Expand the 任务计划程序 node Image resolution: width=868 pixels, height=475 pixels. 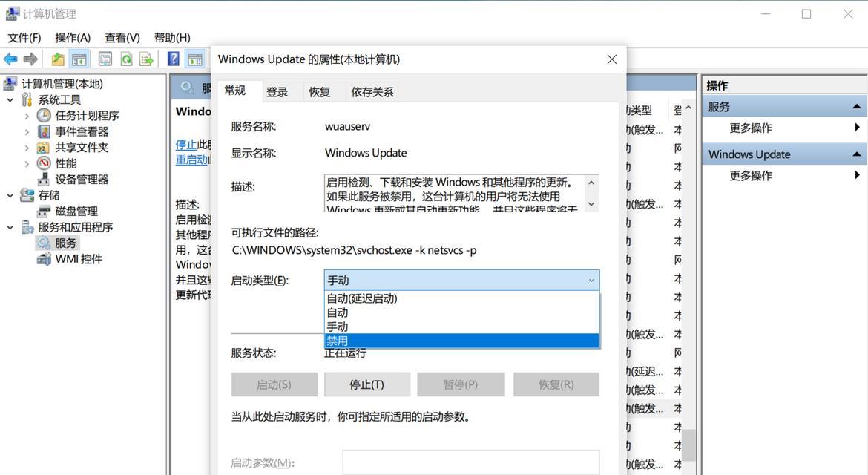pos(27,116)
